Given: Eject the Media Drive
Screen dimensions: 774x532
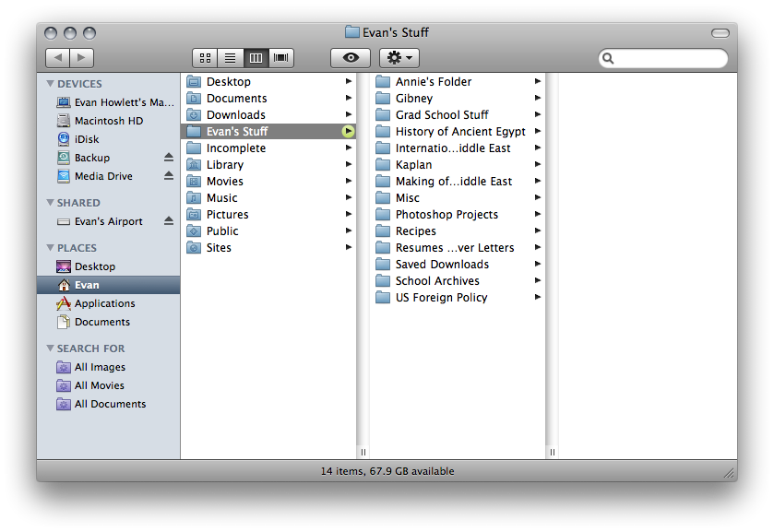Looking at the screenshot, I should [169, 176].
